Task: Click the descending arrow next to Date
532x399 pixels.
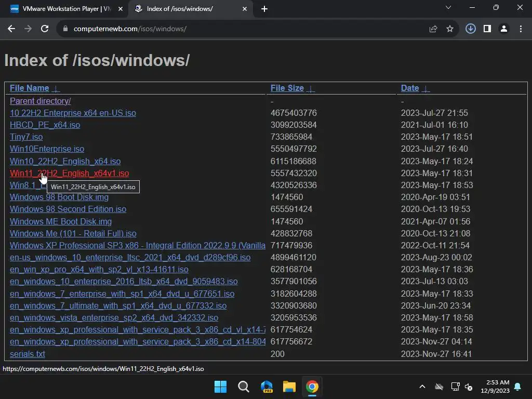Action: coord(425,89)
